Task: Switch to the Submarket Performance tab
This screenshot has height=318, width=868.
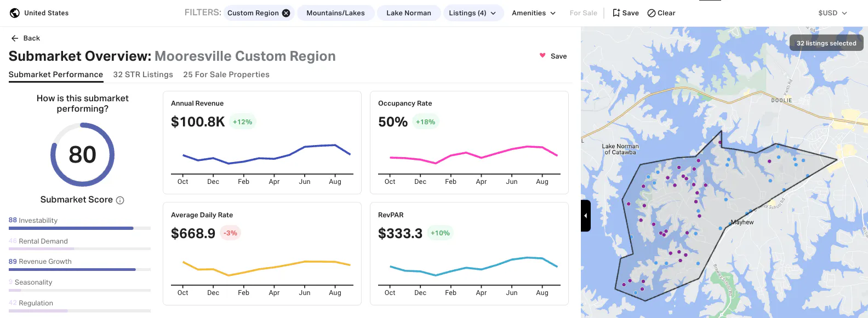Action: pyautogui.click(x=56, y=75)
